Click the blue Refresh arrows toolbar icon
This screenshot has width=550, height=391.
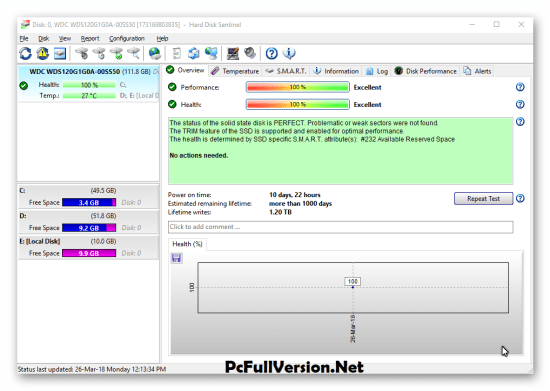point(25,53)
